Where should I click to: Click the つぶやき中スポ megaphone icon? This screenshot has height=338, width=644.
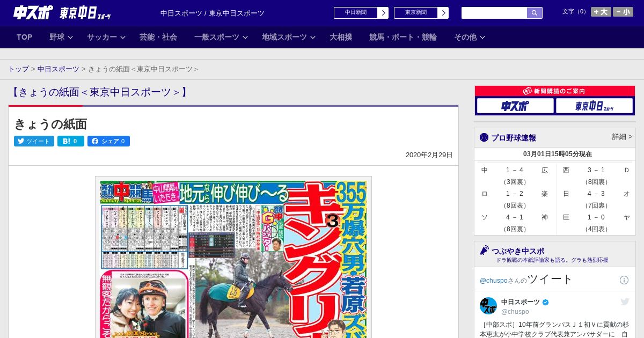(x=484, y=251)
